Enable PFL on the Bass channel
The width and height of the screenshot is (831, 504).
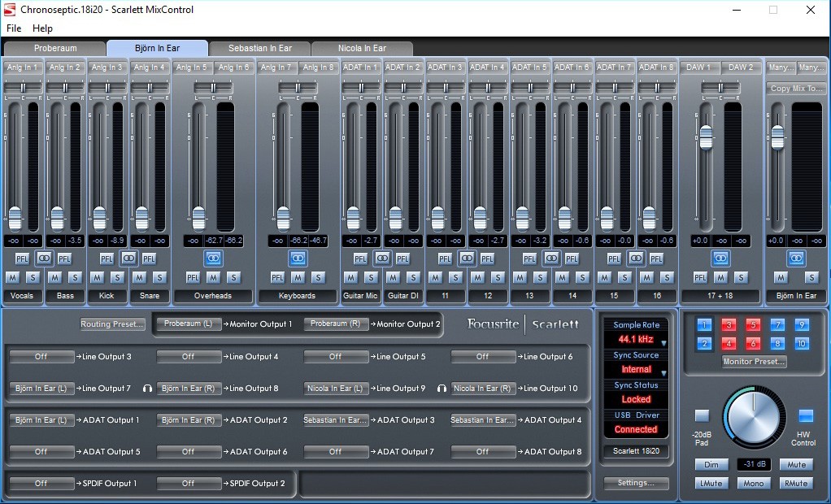coord(65,259)
